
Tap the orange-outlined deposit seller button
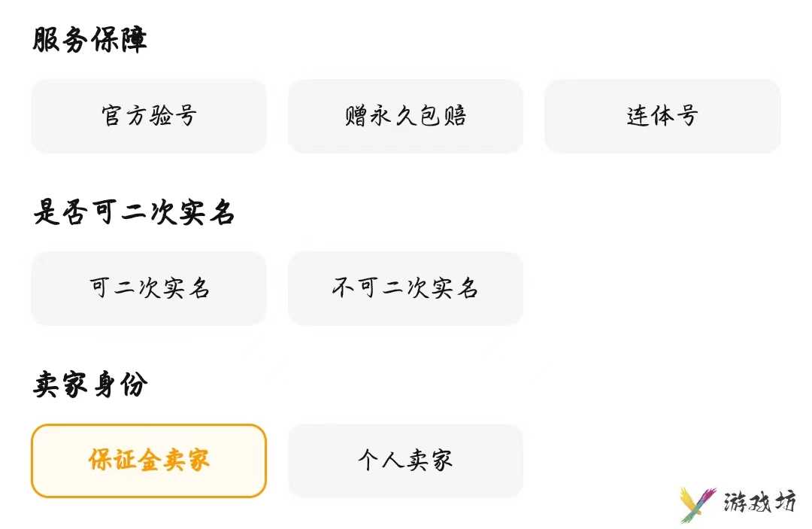(x=149, y=461)
